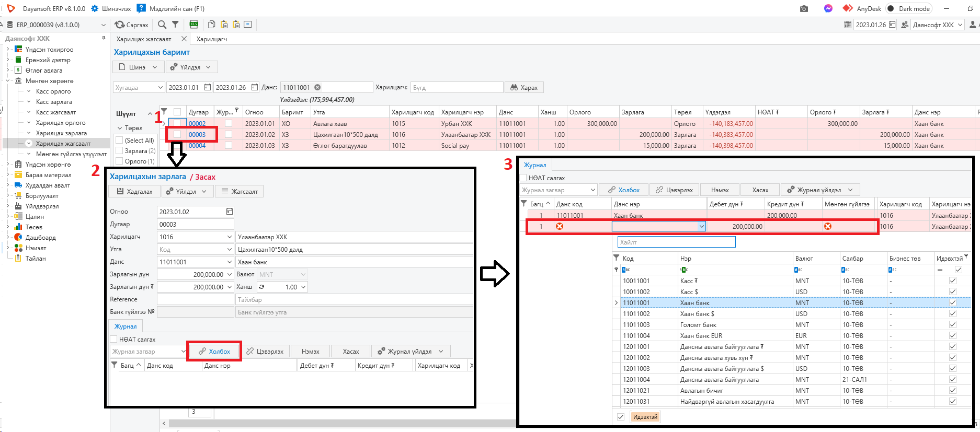Screen dimensions: 980x432
Task: Pin the Даянсофт ХХК navigation panel
Action: tap(104, 39)
